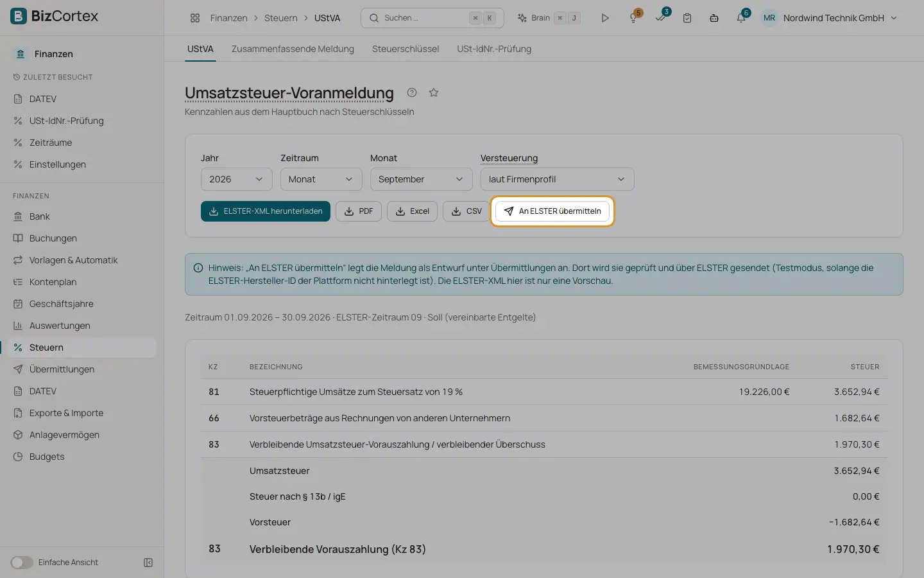Image resolution: width=924 pixels, height=578 pixels.
Task: Open Bank in the sidebar
Action: (x=82, y=216)
